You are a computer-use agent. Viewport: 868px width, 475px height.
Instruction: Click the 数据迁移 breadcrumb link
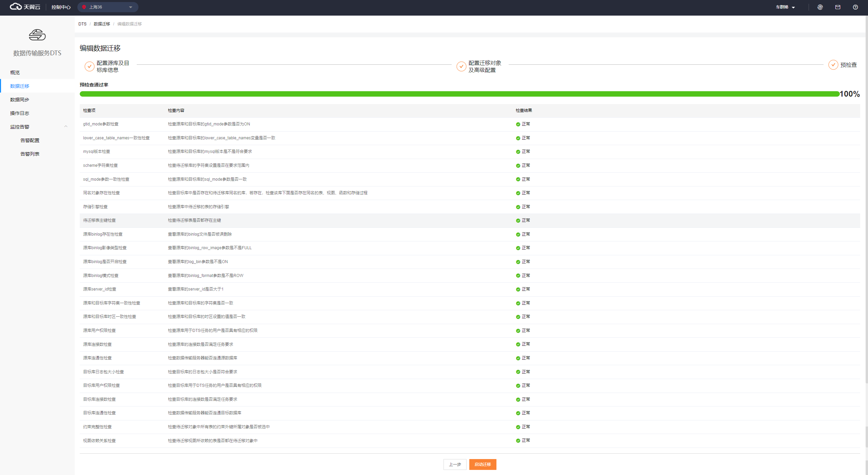point(102,24)
